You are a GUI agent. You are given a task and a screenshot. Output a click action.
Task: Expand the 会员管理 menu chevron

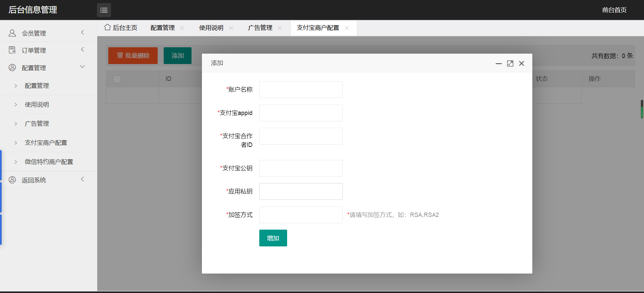coord(83,33)
